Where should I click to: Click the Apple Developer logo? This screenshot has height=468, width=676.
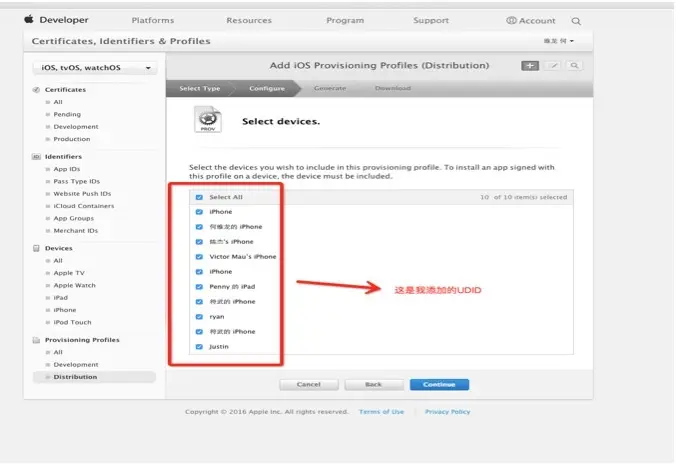56,20
